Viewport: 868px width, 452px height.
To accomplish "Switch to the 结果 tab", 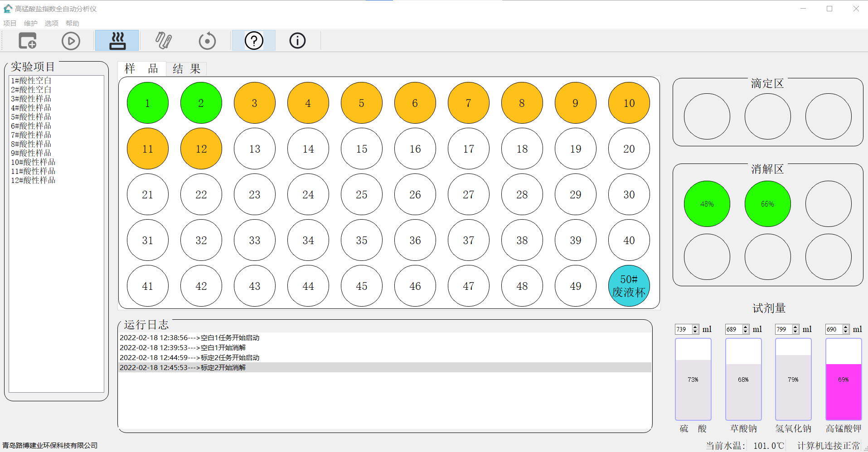I will [x=186, y=69].
